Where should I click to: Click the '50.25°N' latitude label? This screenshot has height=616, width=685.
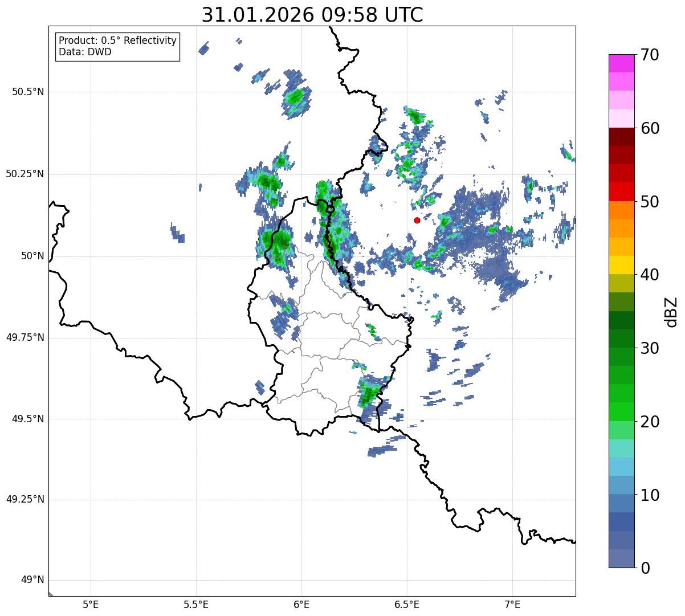[x=25, y=174]
